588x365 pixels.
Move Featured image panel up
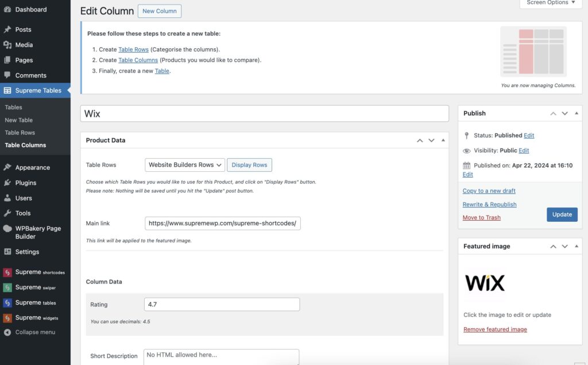pos(553,247)
